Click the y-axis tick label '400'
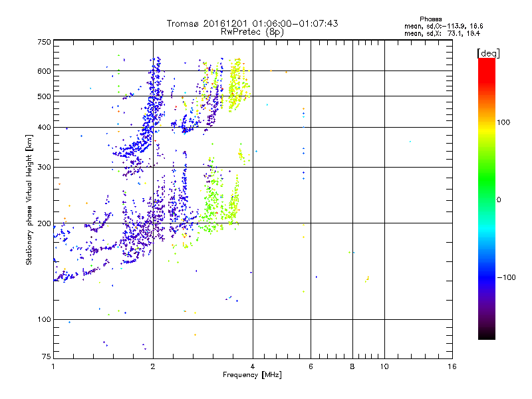Screen dimensions: 532x399 [x=44, y=127]
